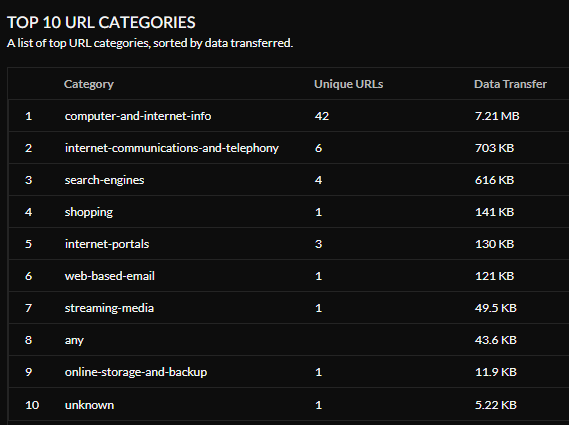This screenshot has height=425, width=569.
Task: Select the internet-communications-and-telephony category
Action: click(x=172, y=148)
